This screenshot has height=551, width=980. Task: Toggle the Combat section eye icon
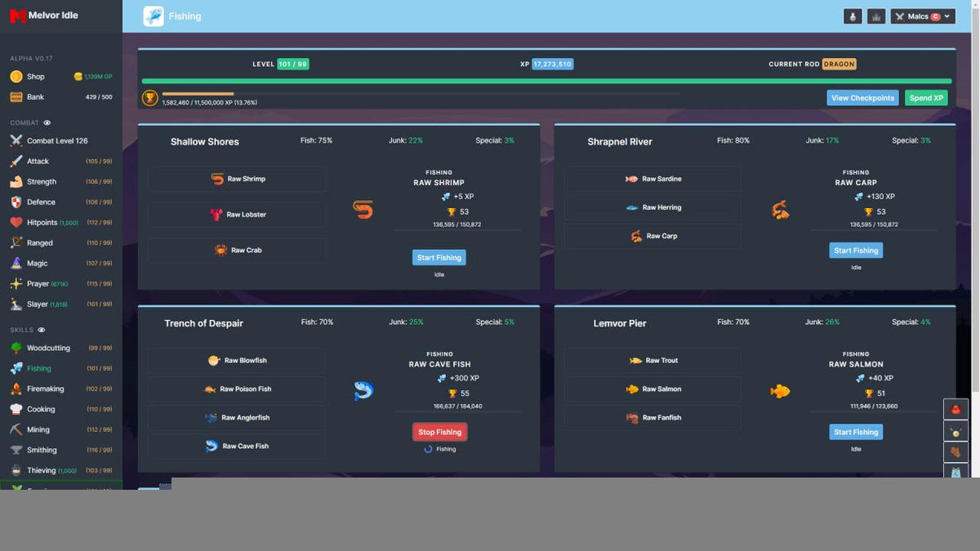coord(47,123)
